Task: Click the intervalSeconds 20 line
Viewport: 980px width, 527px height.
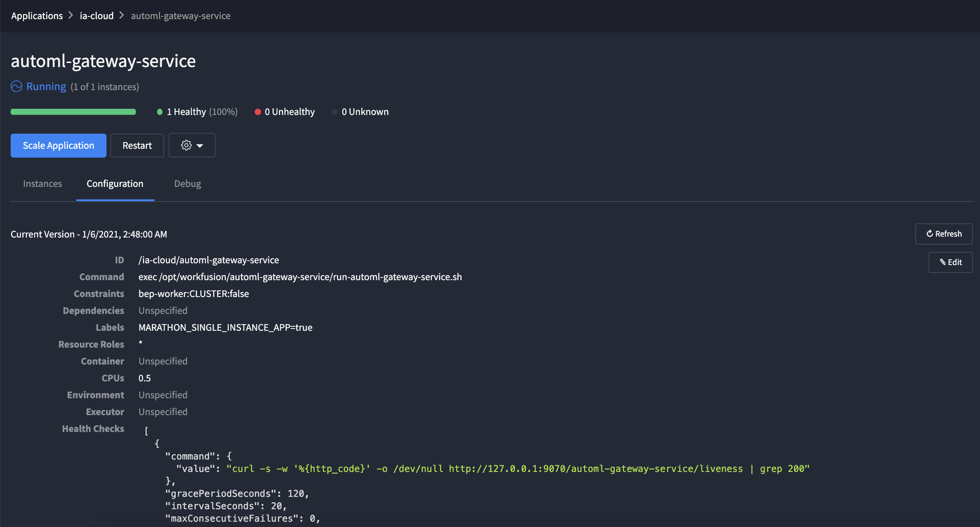Action: click(226, 506)
